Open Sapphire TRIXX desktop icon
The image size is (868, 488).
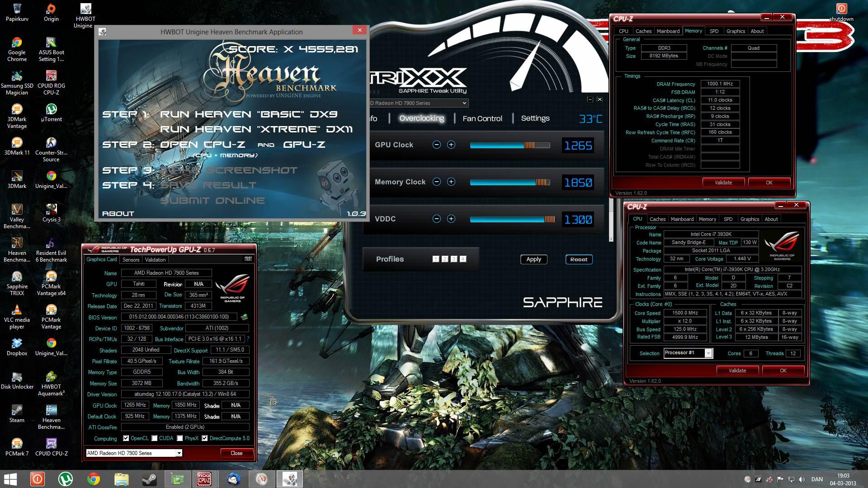click(x=17, y=283)
